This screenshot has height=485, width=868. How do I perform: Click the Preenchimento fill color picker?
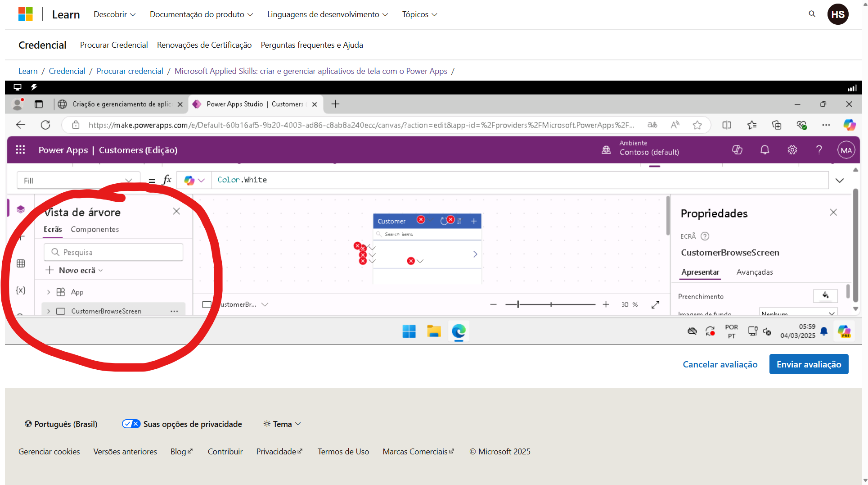[825, 296]
